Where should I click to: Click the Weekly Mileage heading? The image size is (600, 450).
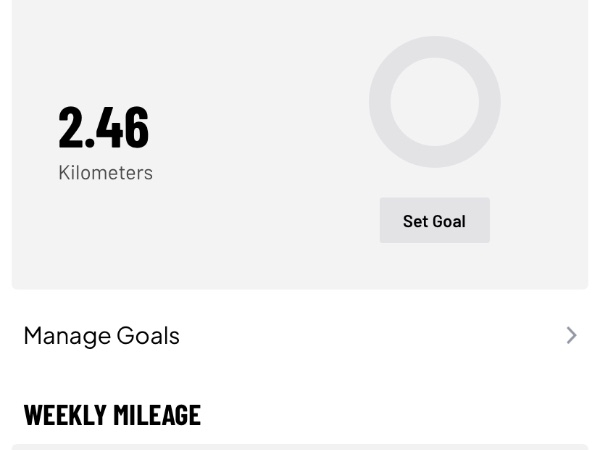click(112, 414)
